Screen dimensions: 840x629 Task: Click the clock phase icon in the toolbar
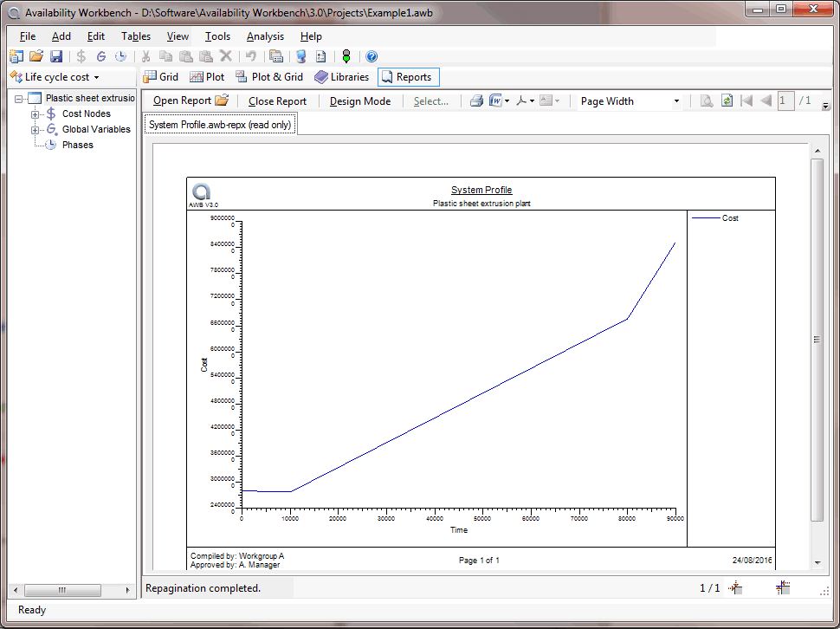pos(120,56)
